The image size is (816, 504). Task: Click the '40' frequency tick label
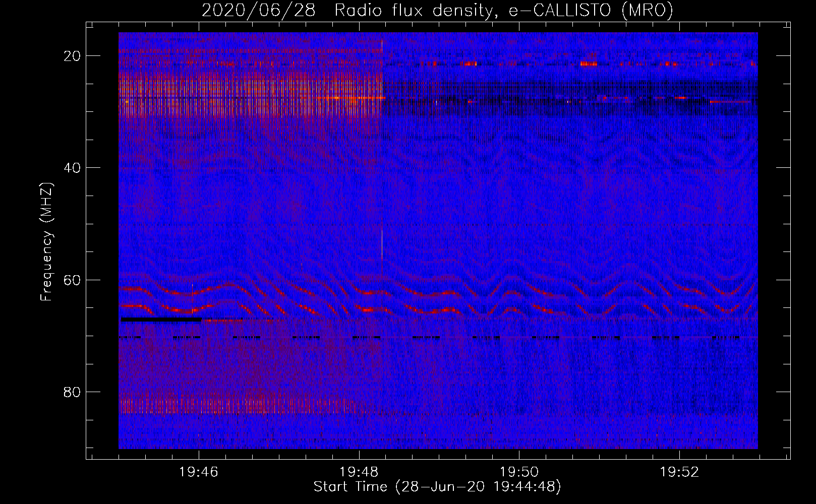click(72, 168)
